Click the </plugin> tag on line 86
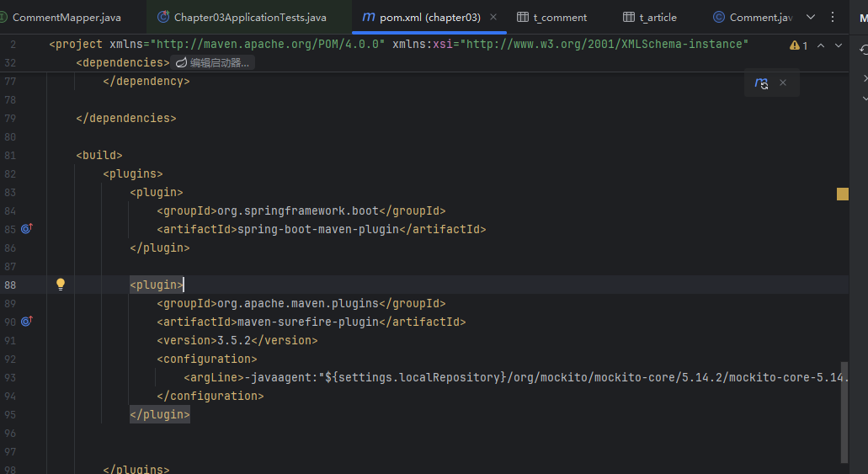Image resolution: width=868 pixels, height=474 pixels. coord(160,248)
